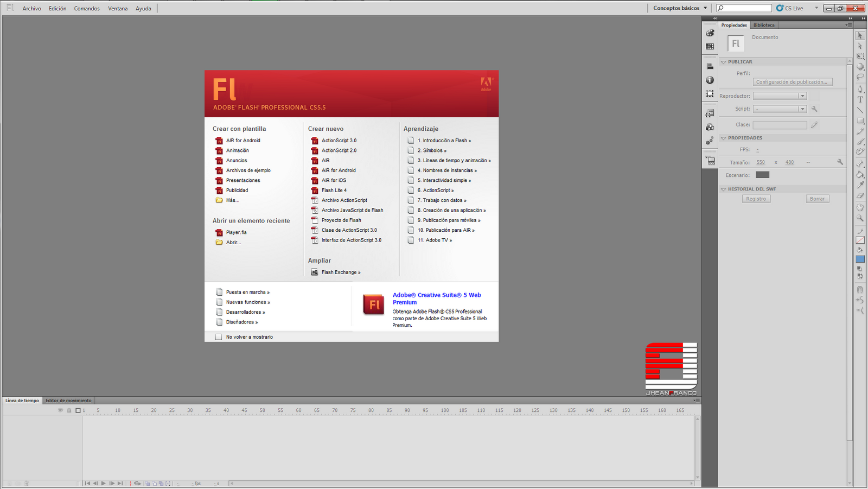Open the Color panel palette icon
The width and height of the screenshot is (868, 489).
[x=710, y=33]
